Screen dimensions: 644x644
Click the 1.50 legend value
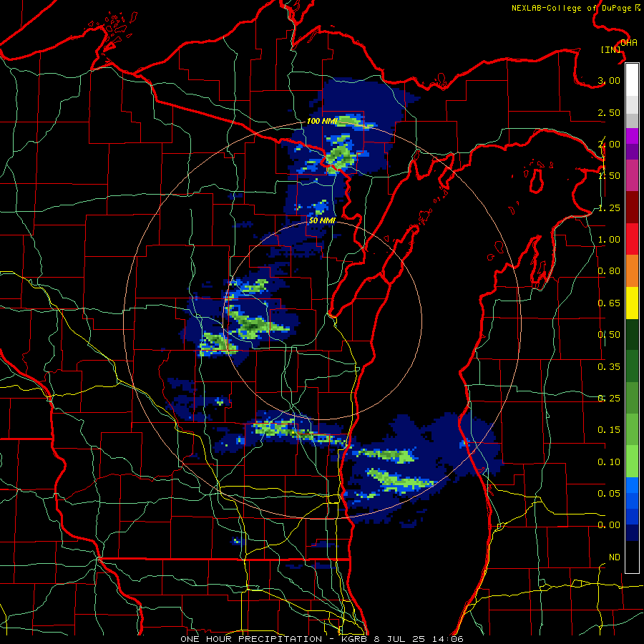coord(609,176)
